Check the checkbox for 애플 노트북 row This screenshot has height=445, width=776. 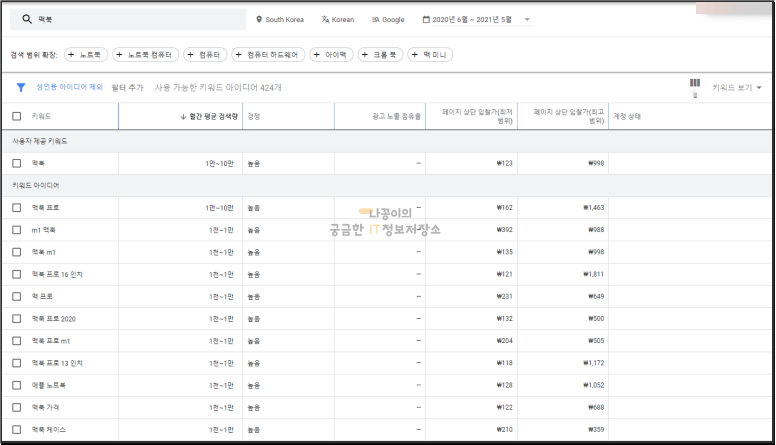(x=17, y=385)
